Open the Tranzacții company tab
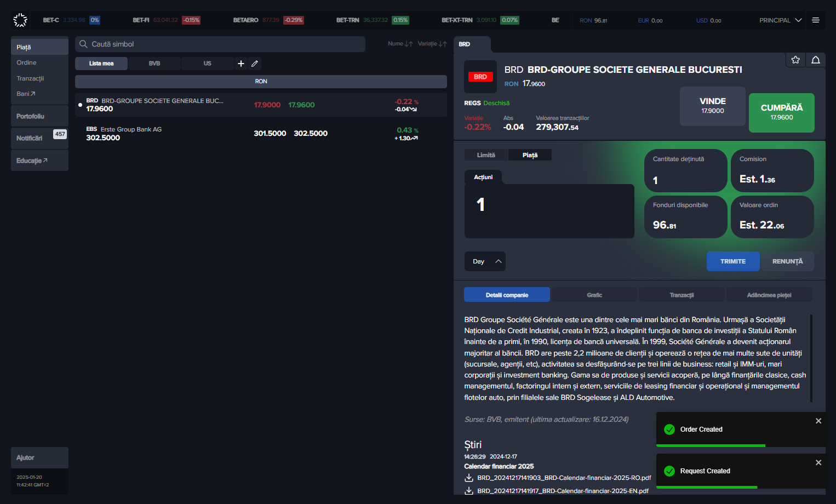 click(682, 295)
